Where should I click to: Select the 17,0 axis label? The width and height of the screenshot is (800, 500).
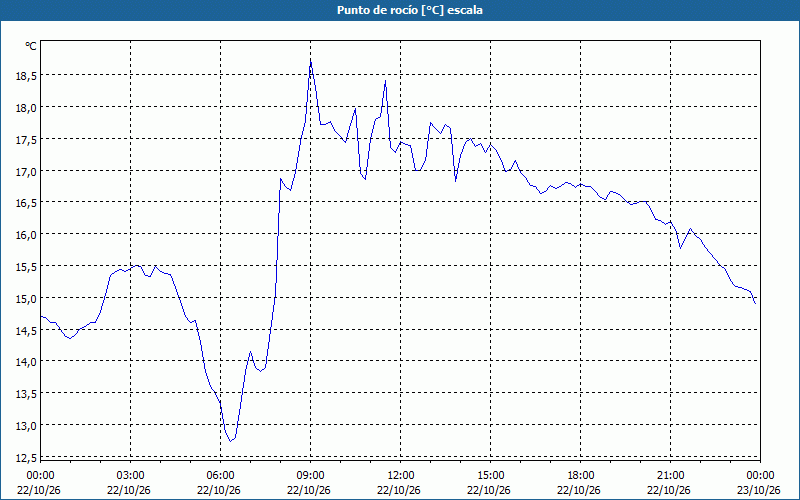click(x=26, y=171)
